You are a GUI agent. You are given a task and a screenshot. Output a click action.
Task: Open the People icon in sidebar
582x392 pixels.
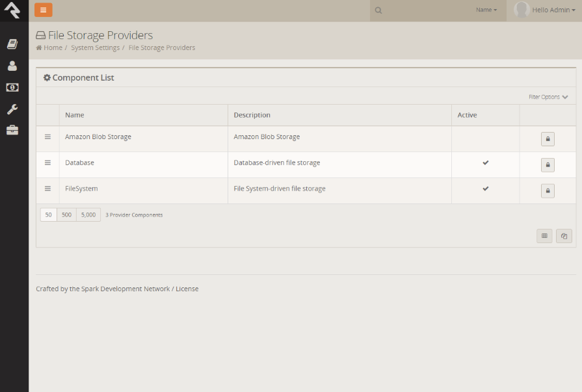pos(12,66)
